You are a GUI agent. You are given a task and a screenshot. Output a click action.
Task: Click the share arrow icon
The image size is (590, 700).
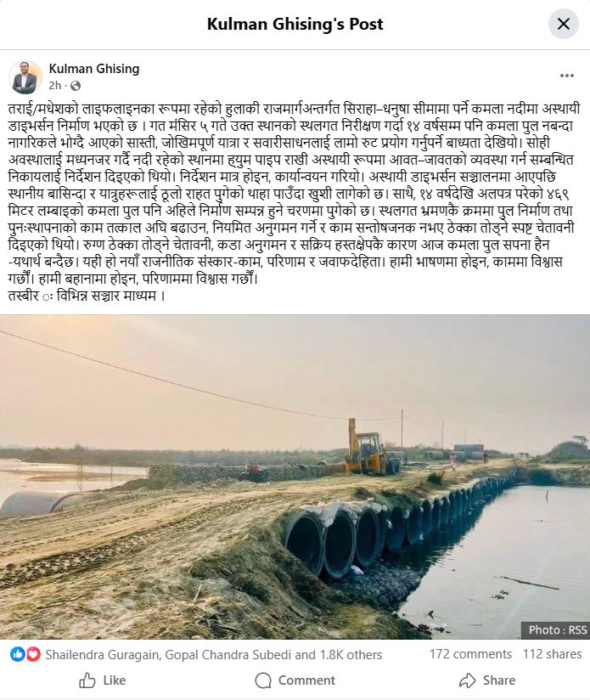point(468,680)
